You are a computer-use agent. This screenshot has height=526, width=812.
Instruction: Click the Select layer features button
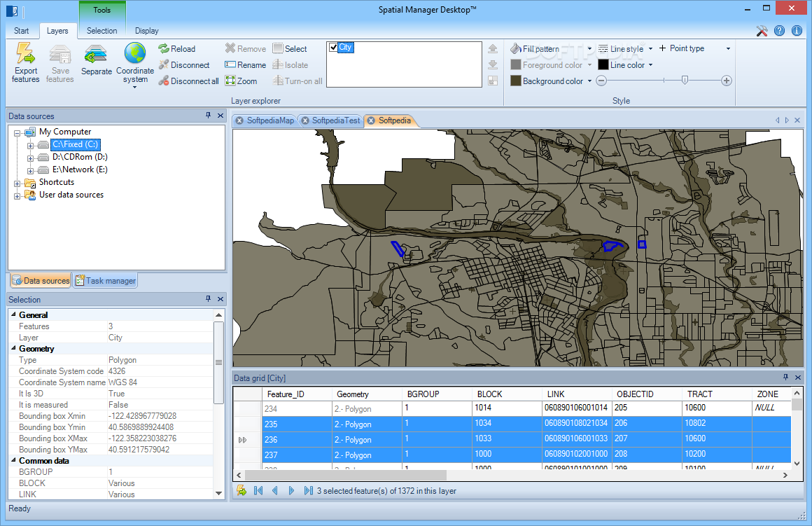coord(290,49)
